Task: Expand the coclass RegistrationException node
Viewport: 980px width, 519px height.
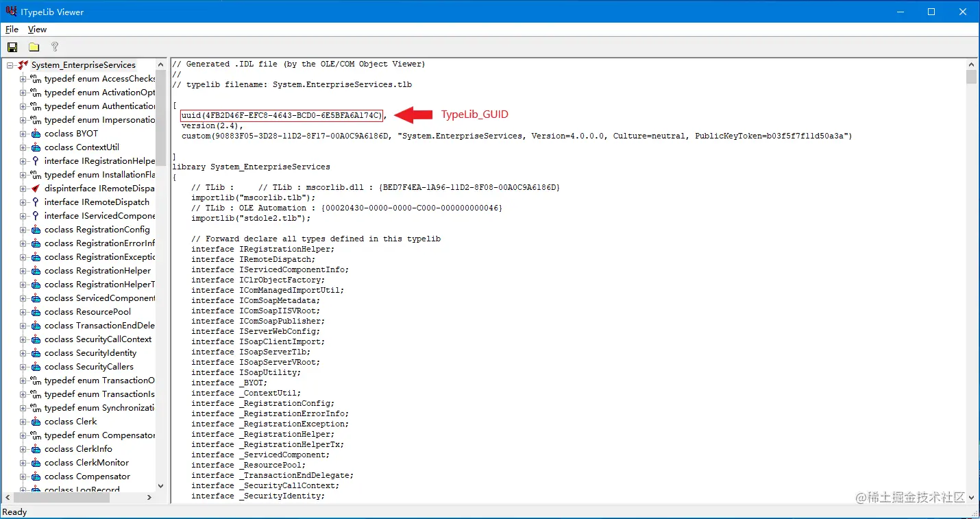Action: click(23, 257)
